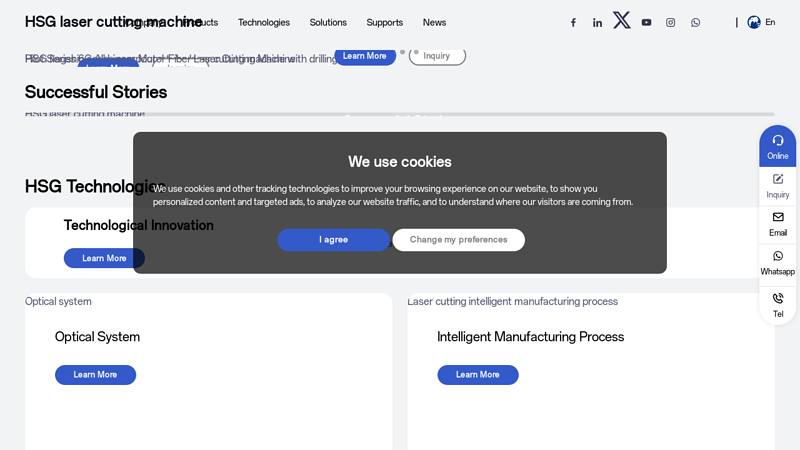
Task: Click the HSG laser cutting machine logo text
Action: pos(113,22)
